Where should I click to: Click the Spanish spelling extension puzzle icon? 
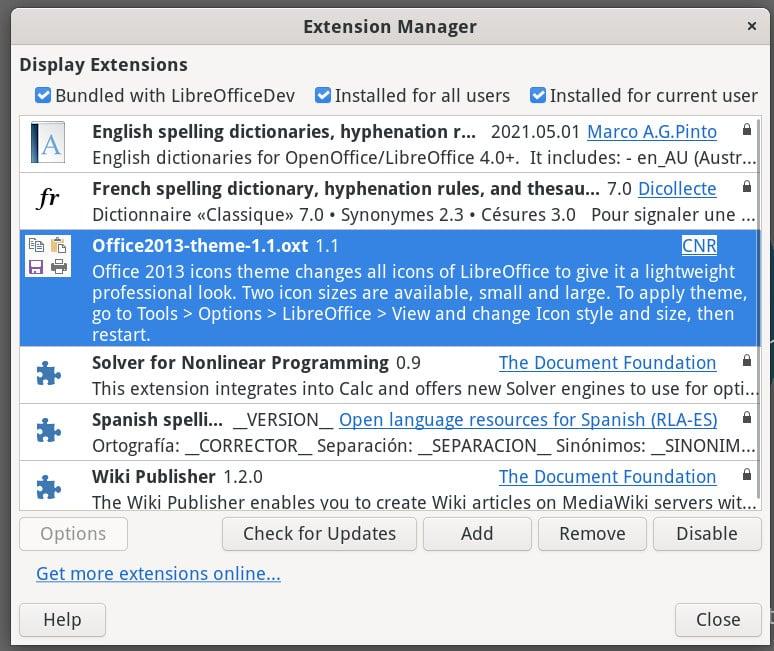[x=48, y=430]
